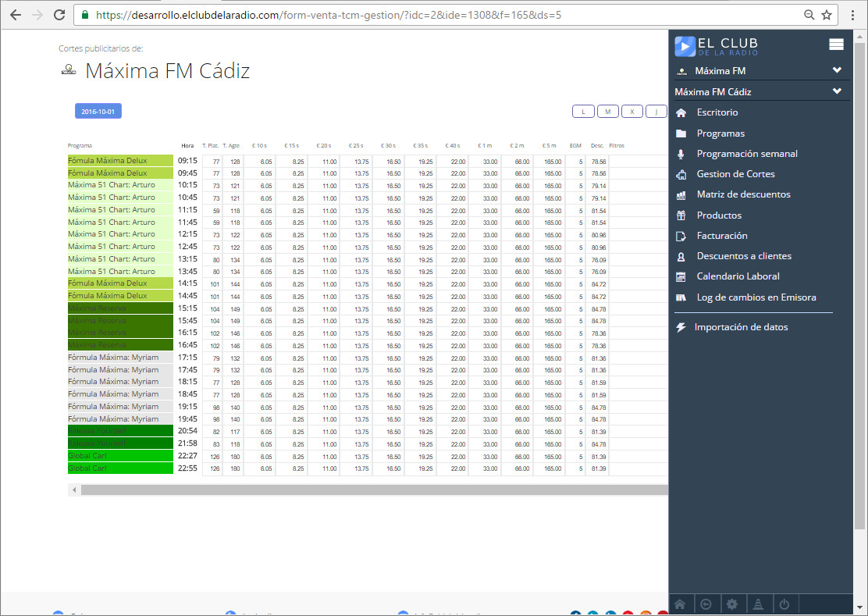Viewport: 868px width, 616px height.
Task: Click the microphone icon for Programación semanal
Action: point(681,154)
